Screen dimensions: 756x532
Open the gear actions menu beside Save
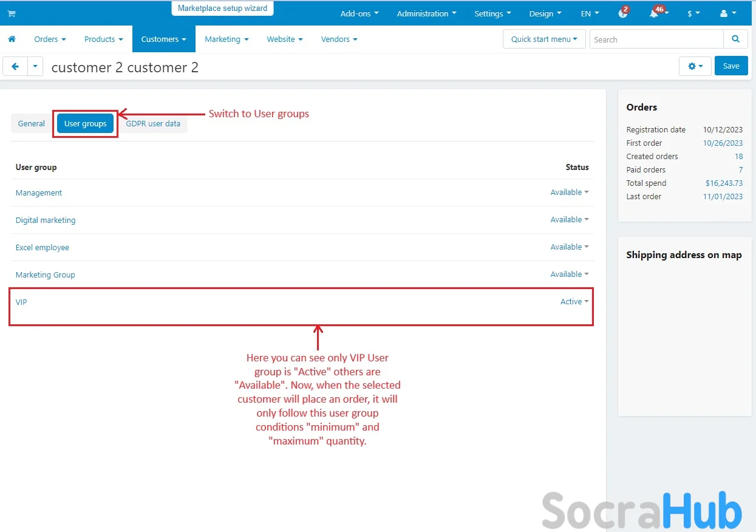click(x=695, y=66)
